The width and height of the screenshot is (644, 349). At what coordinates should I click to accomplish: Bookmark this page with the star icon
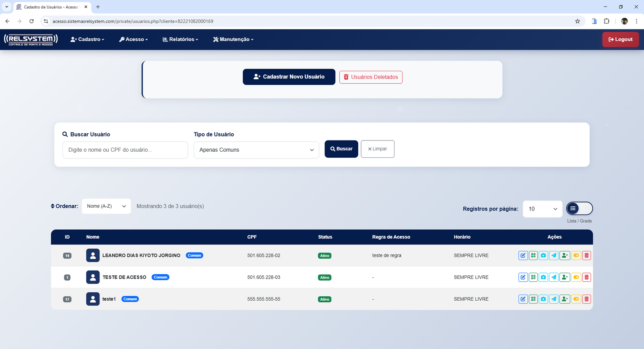pos(578,21)
